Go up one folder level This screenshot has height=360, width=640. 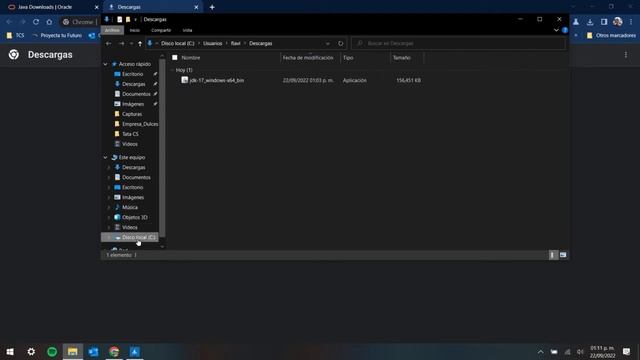(140, 43)
